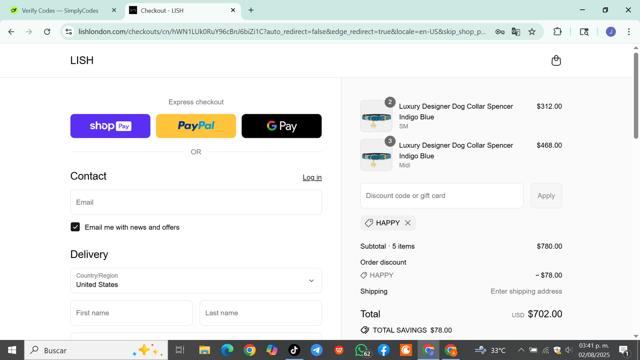Viewport: 640px width, 360px height.
Task: Bookmark this page with the star
Action: [532, 31]
